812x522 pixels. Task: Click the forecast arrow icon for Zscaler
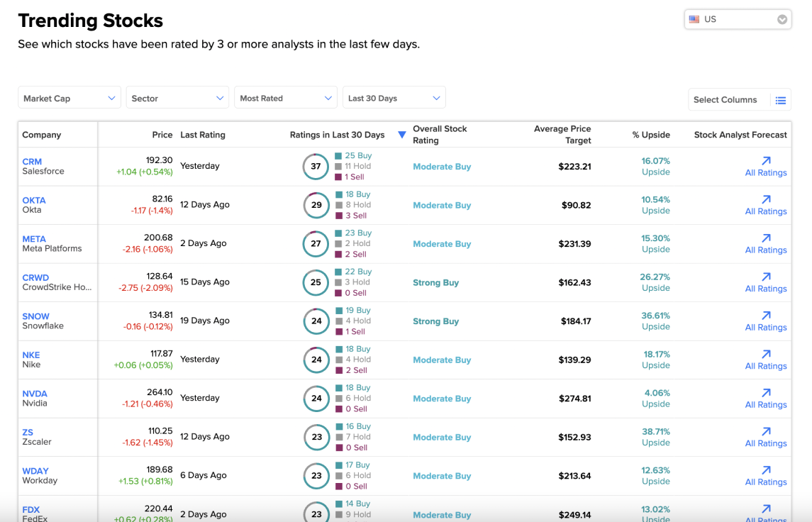pyautogui.click(x=767, y=431)
